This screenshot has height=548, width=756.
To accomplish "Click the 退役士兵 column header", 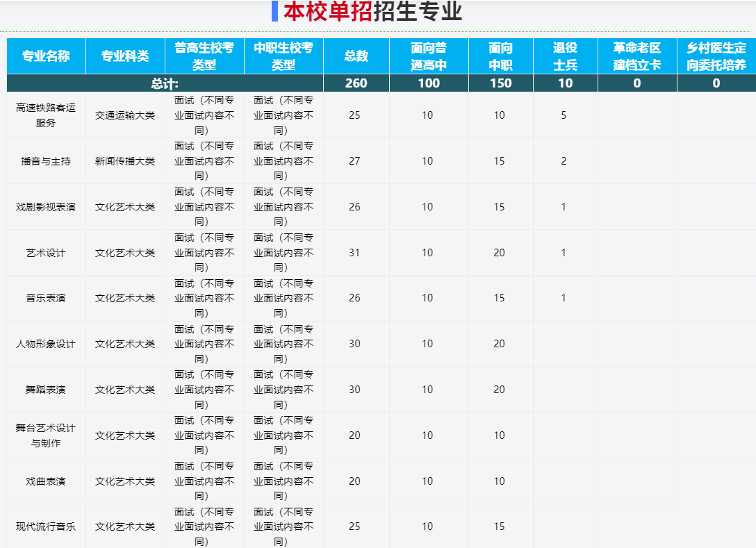I will pos(566,56).
